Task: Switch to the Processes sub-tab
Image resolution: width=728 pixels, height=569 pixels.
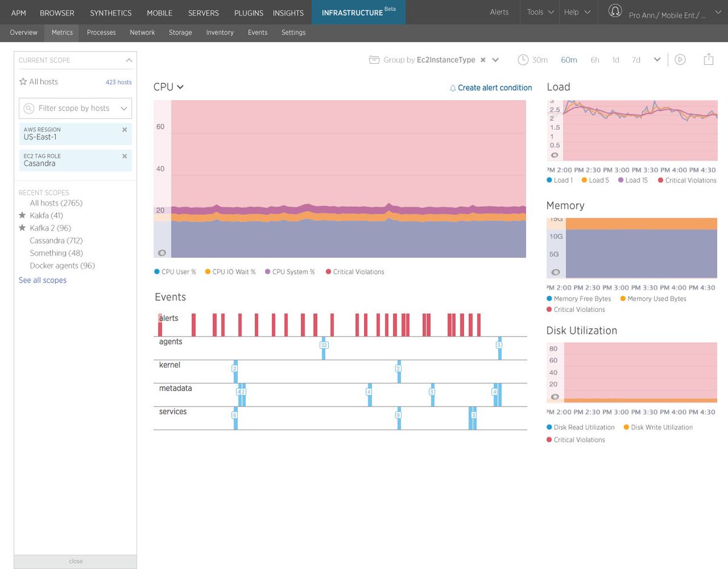Action: tap(101, 33)
